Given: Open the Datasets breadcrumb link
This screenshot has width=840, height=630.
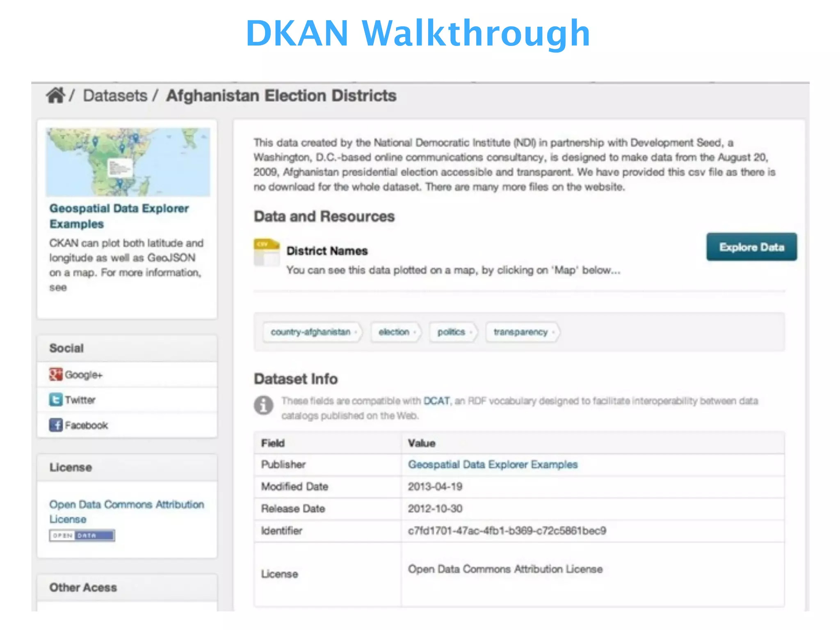Looking at the screenshot, I should (x=115, y=96).
